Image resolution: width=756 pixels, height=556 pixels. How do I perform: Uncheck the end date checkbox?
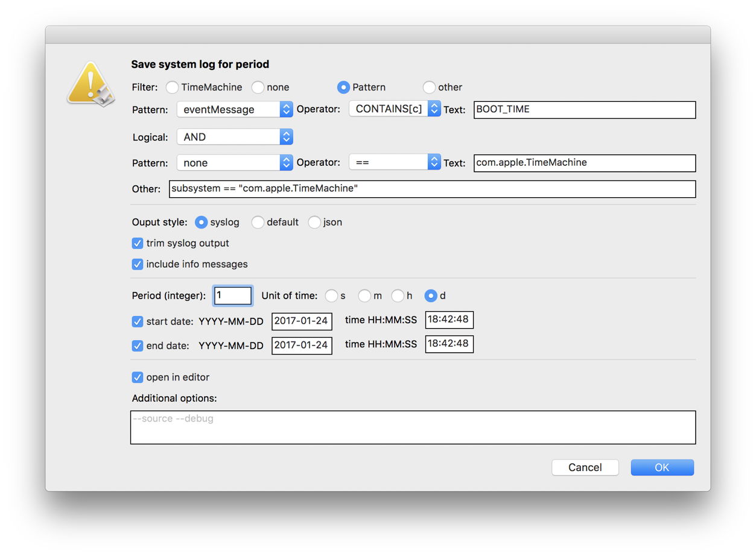[137, 344]
